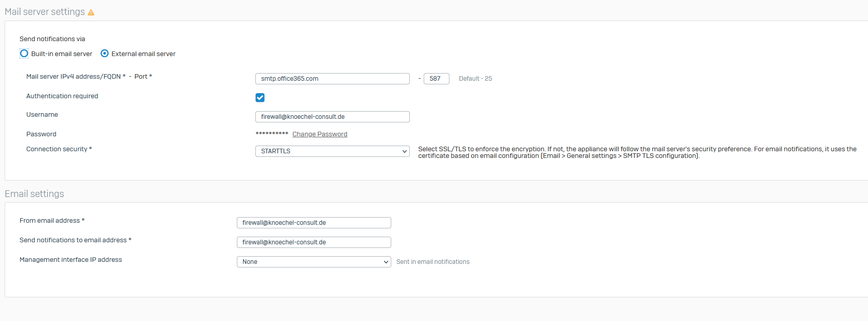Image resolution: width=868 pixels, height=321 pixels.
Task: Edit the Send notifications to email address field
Action: (x=314, y=242)
